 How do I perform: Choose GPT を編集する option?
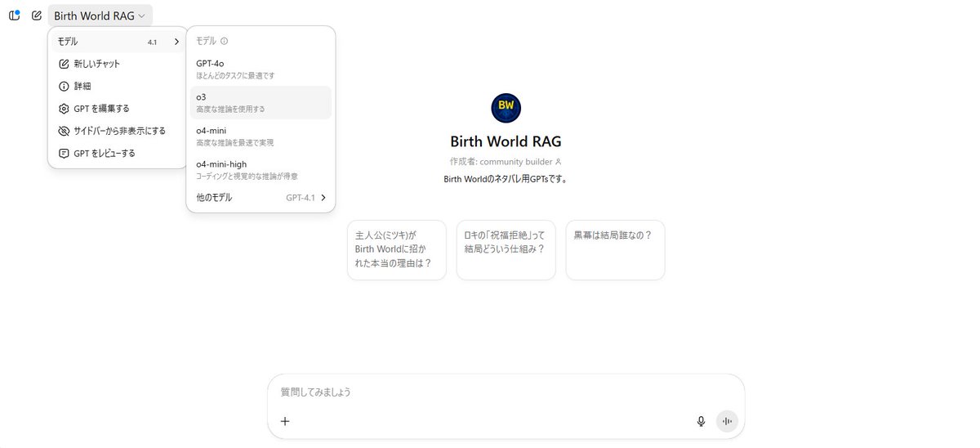pyautogui.click(x=118, y=108)
